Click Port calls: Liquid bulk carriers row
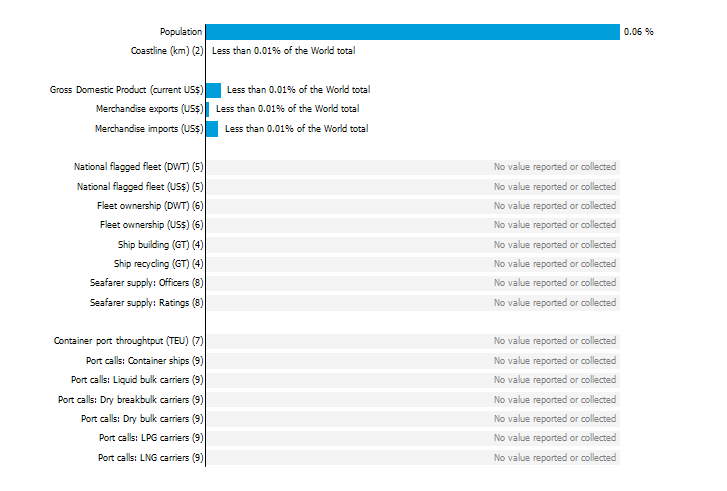Viewport: 727px width, 491px height. [x=413, y=380]
